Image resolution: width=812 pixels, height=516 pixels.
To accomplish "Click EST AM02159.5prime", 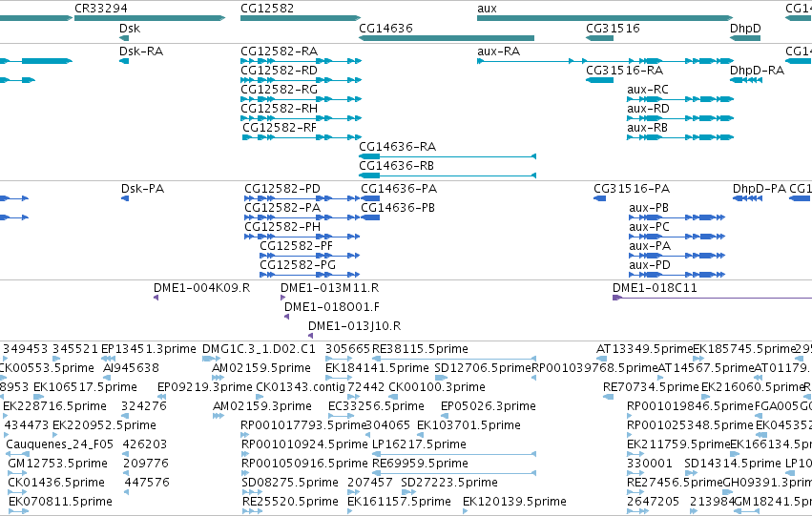I will 261,368.
